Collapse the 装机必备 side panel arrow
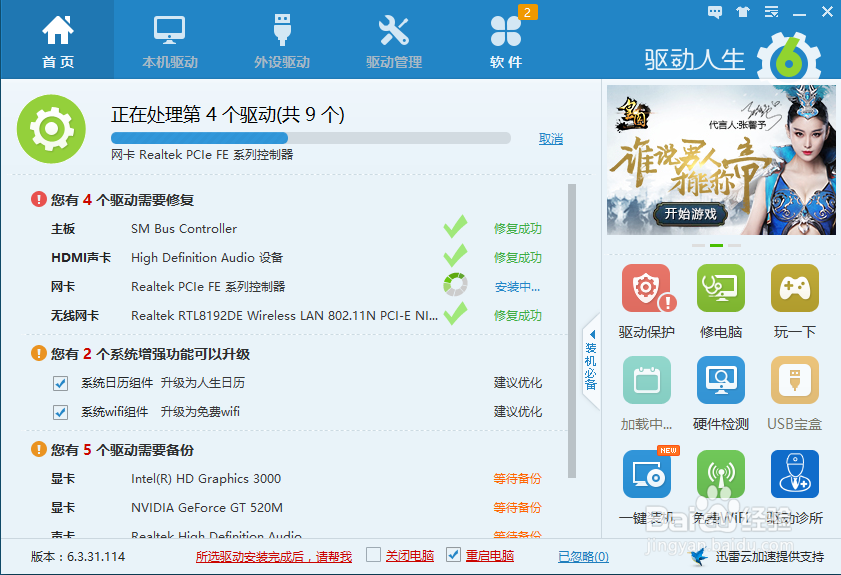The image size is (841, 575). click(x=592, y=334)
